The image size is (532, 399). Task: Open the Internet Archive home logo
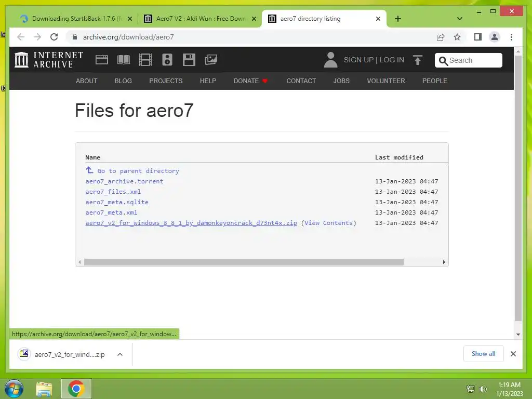49,60
